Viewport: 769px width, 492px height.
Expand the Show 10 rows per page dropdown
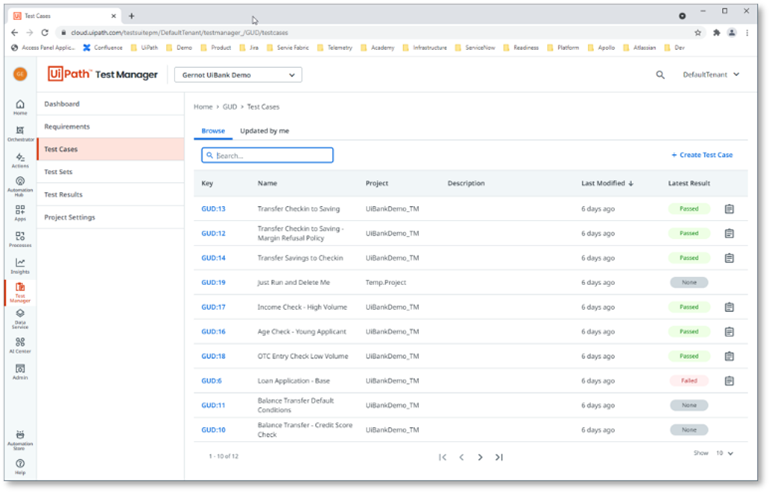click(x=724, y=453)
